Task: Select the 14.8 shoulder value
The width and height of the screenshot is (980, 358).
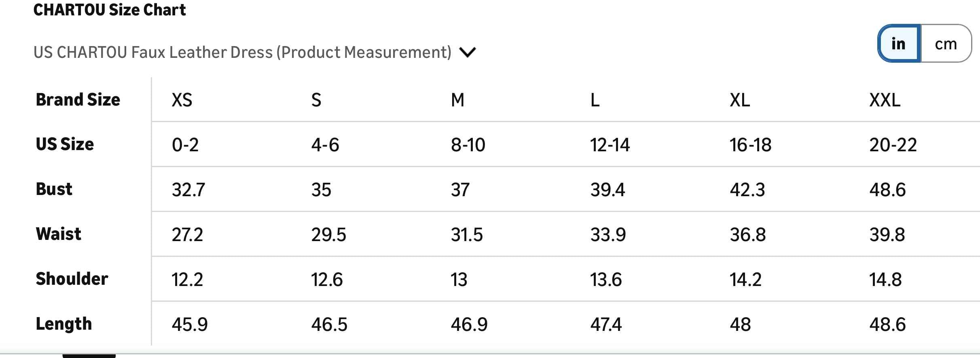Action: tap(885, 280)
